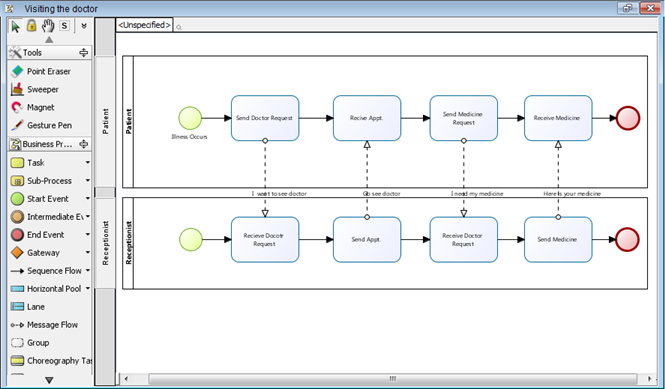Viewport: 665px width, 389px height.
Task: Select the End Event tool
Action: [46, 235]
